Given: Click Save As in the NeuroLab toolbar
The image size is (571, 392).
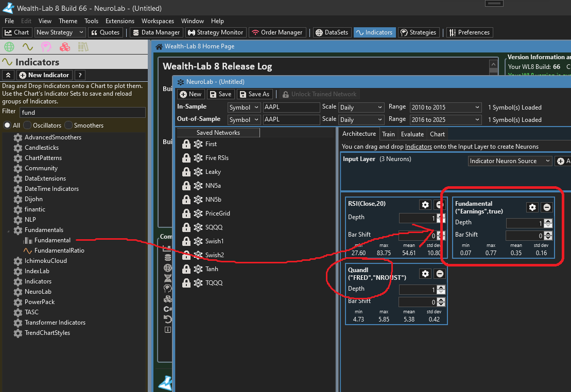Looking at the screenshot, I should click(x=255, y=94).
